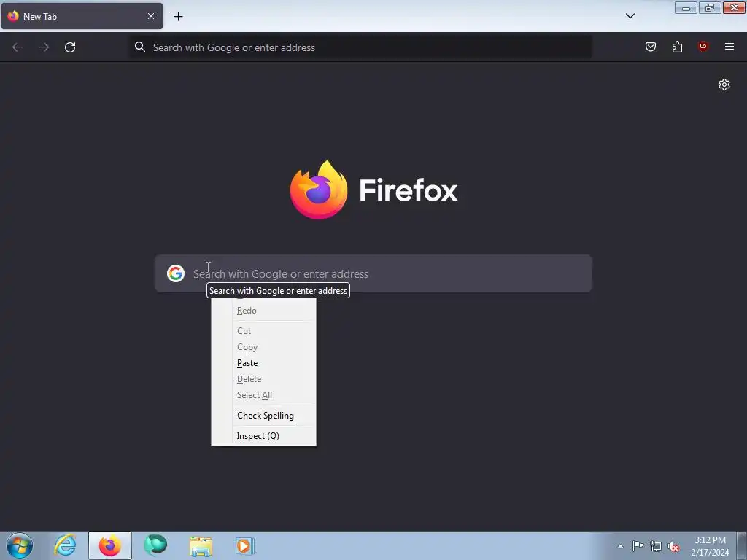This screenshot has width=747, height=560.
Task: Open the taskbar clock showing 3:12 PM
Action: [x=710, y=546]
